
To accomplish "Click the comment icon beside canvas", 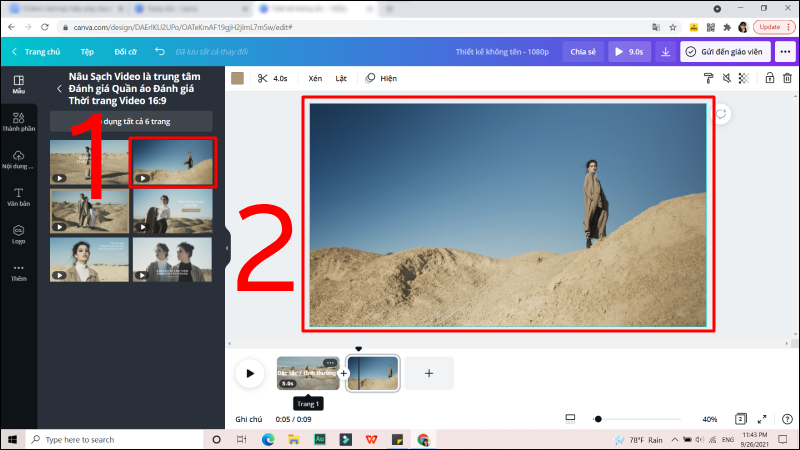I will point(721,114).
